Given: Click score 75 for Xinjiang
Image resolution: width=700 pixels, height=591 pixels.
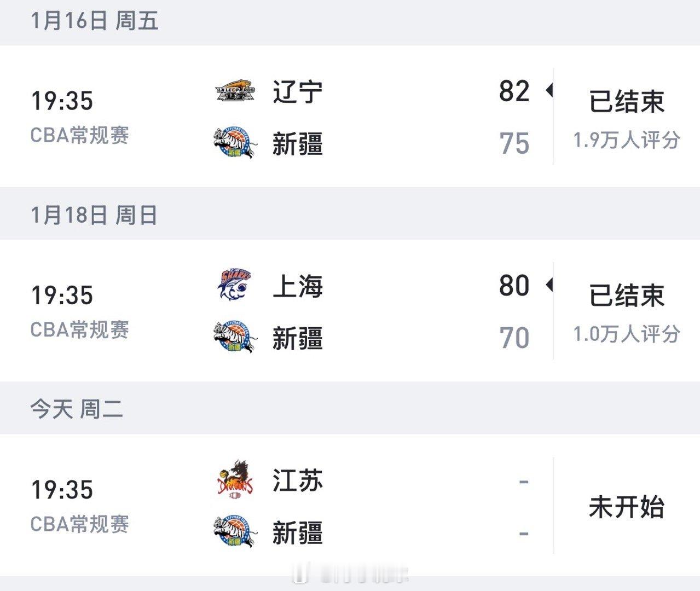Looking at the screenshot, I should (x=513, y=143).
